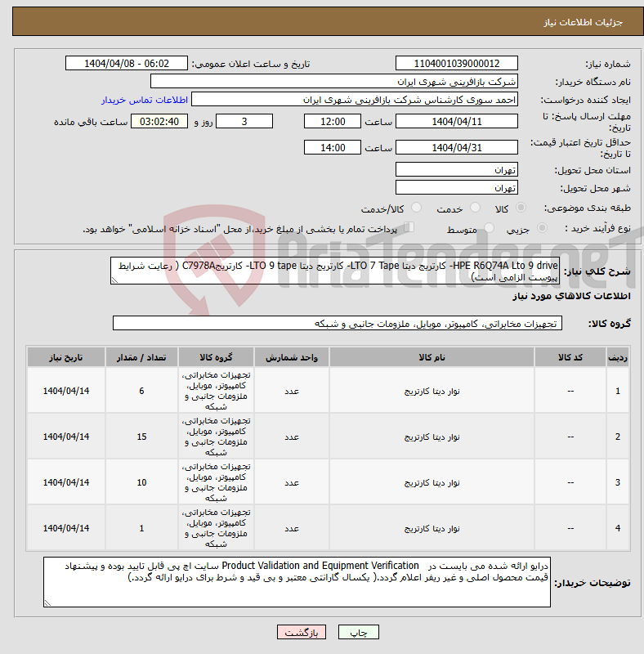Click the تعداد / مقدار column header
The width and height of the screenshot is (644, 654).
142,357
